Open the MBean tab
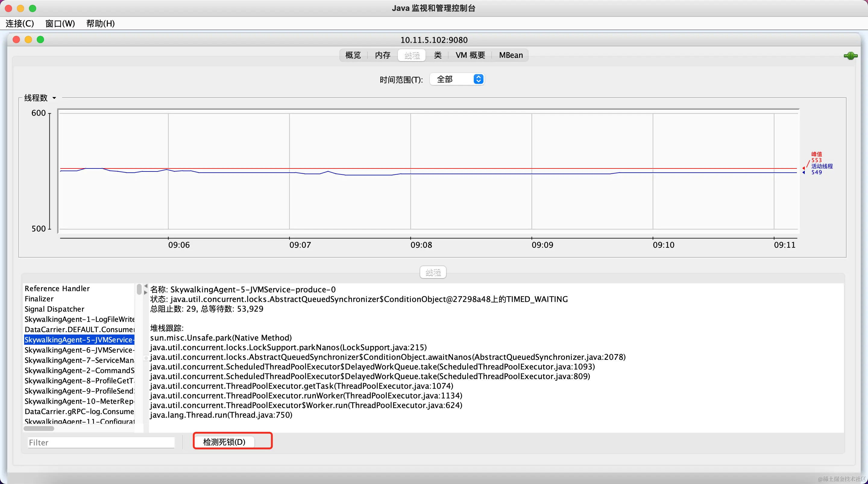The image size is (868, 484). (511, 55)
